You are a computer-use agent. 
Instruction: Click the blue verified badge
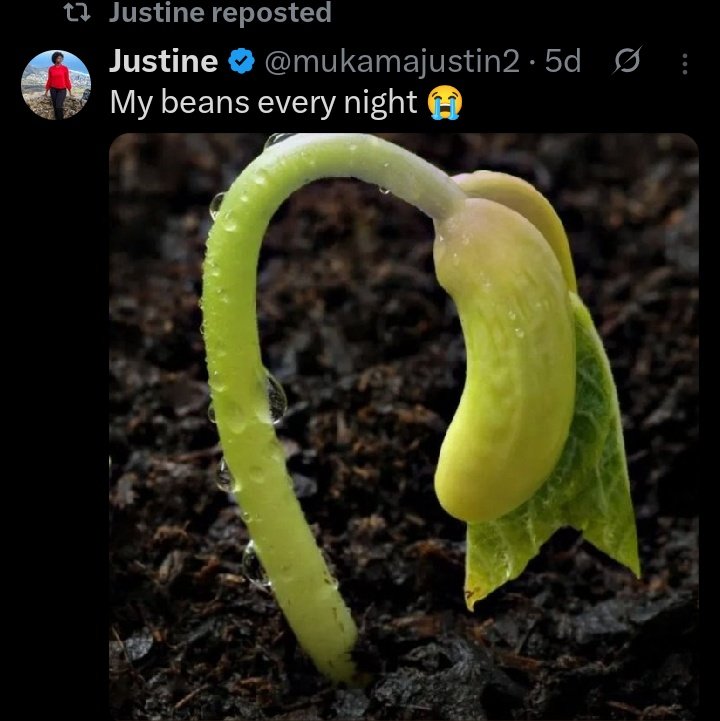tap(241, 61)
